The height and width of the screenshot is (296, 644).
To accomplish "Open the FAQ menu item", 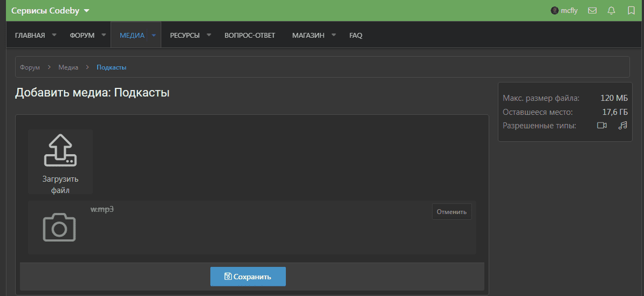I will pyautogui.click(x=355, y=35).
